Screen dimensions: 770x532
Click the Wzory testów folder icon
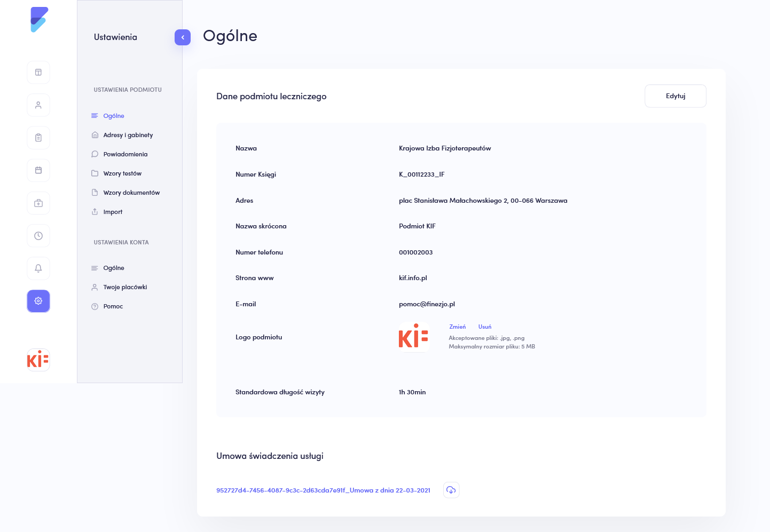pyautogui.click(x=95, y=173)
